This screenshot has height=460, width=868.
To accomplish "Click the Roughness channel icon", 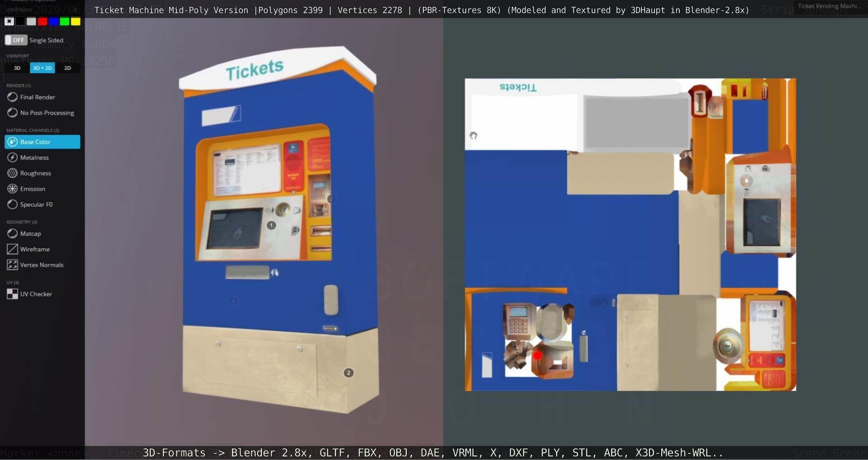I will pyautogui.click(x=12, y=173).
